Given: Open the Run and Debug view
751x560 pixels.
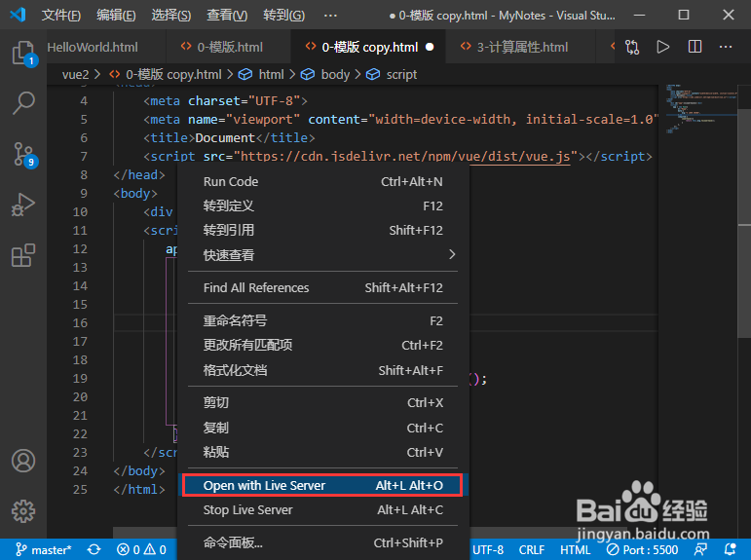Looking at the screenshot, I should (x=23, y=205).
